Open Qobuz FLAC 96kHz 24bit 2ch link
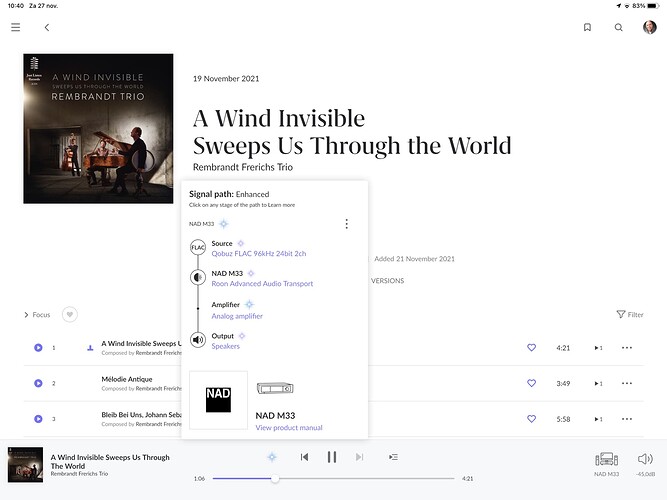667x500 pixels. [259, 254]
